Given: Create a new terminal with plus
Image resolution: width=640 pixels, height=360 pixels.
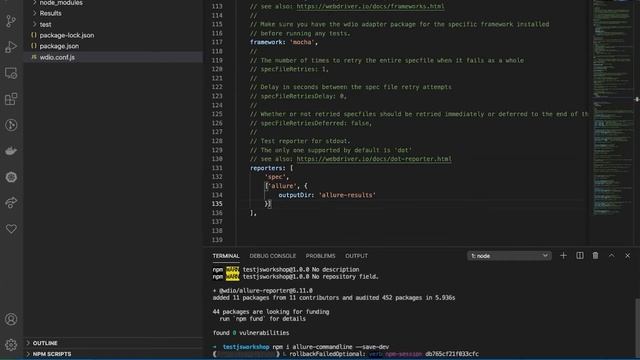Looking at the screenshot, I should (563, 256).
